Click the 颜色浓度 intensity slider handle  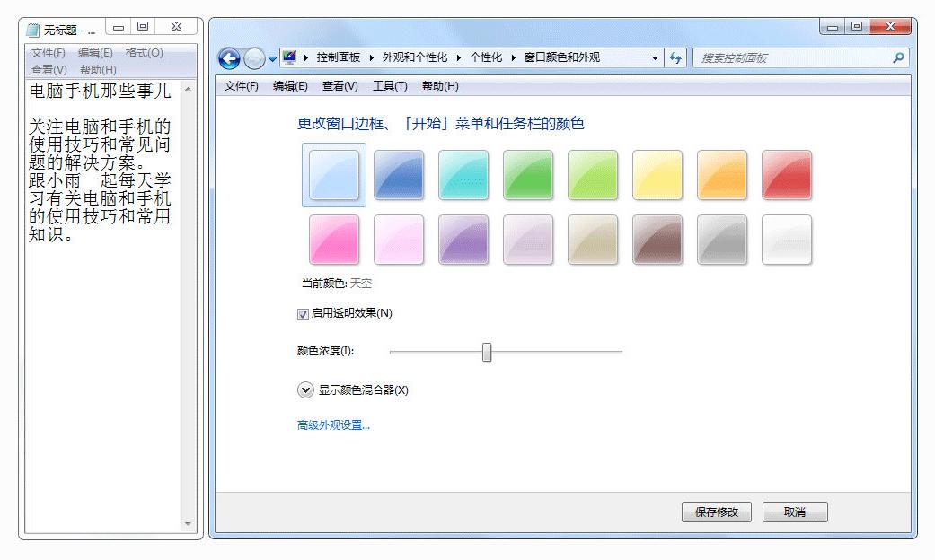point(486,352)
